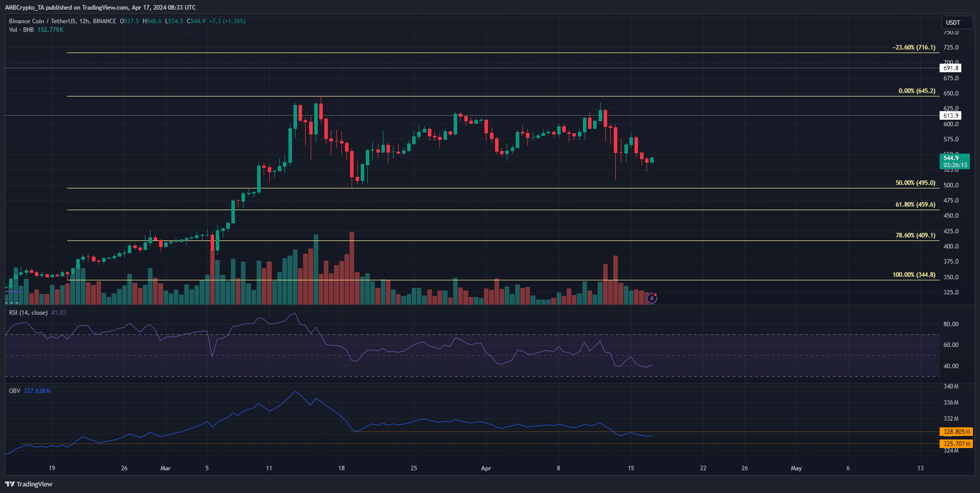Click the 15 date on time axis
Image resolution: width=980 pixels, height=493 pixels.
[x=631, y=468]
